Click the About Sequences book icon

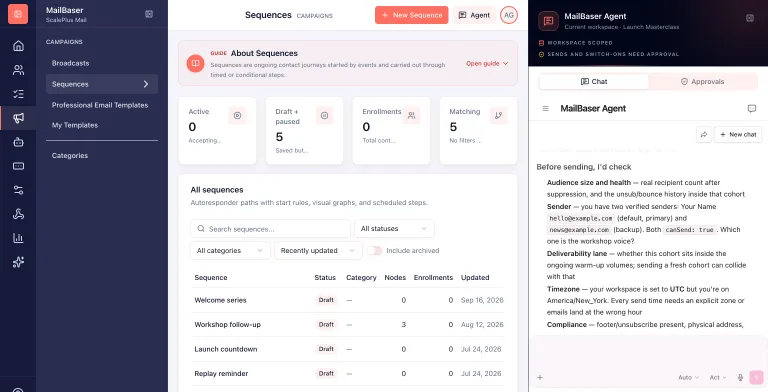(195, 63)
